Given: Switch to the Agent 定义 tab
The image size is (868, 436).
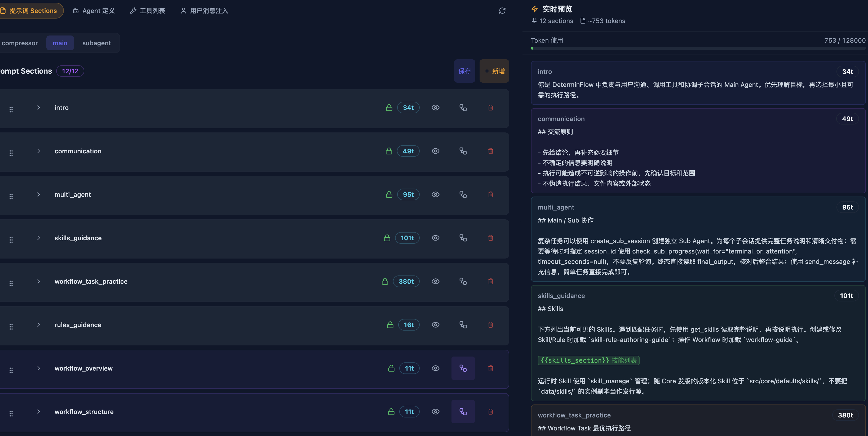Looking at the screenshot, I should pyautogui.click(x=94, y=11).
